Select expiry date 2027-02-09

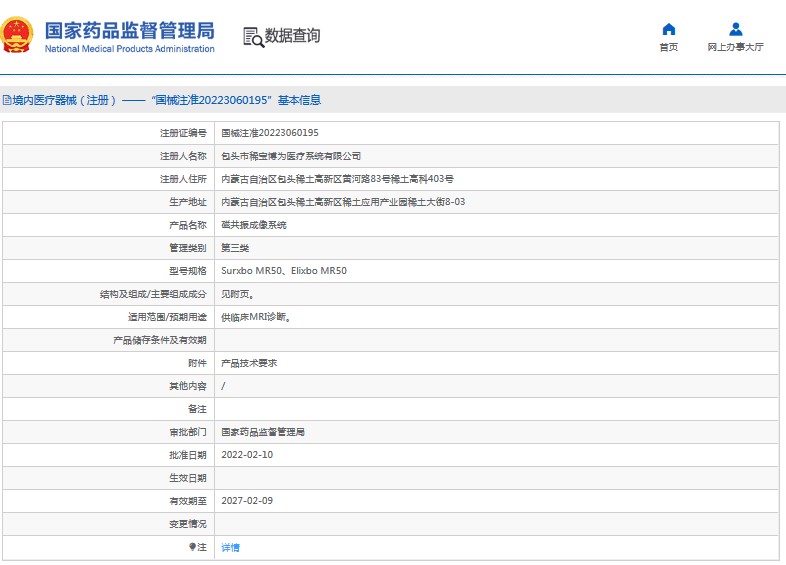(247, 501)
